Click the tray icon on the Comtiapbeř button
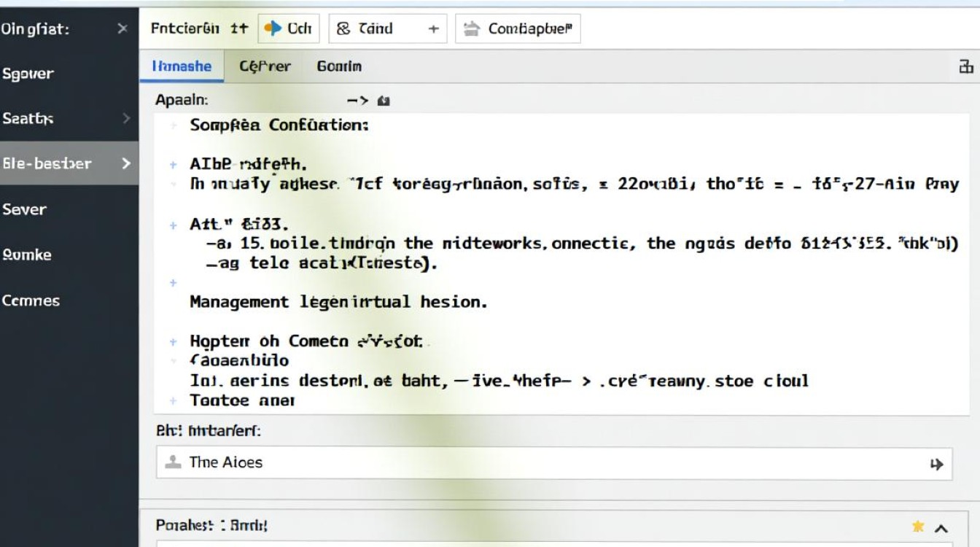 tap(472, 28)
